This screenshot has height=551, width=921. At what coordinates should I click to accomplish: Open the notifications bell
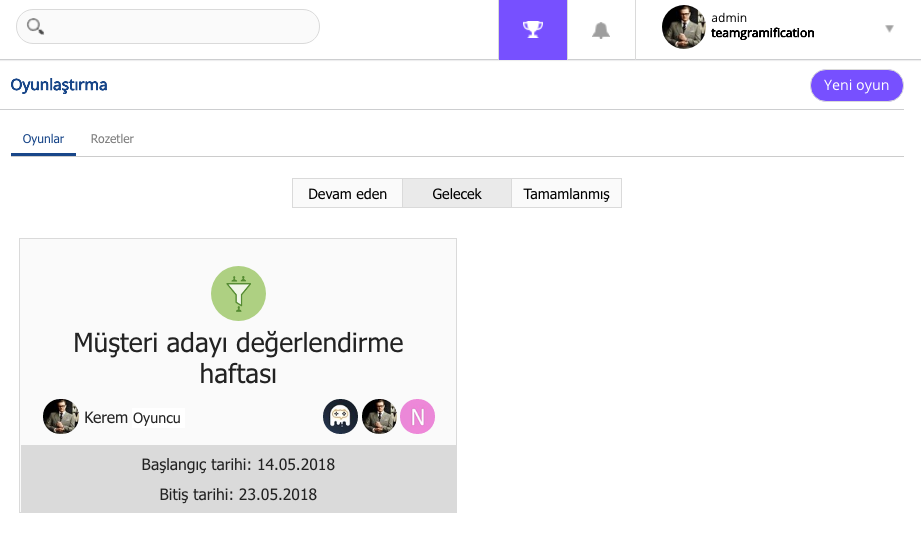pos(600,30)
